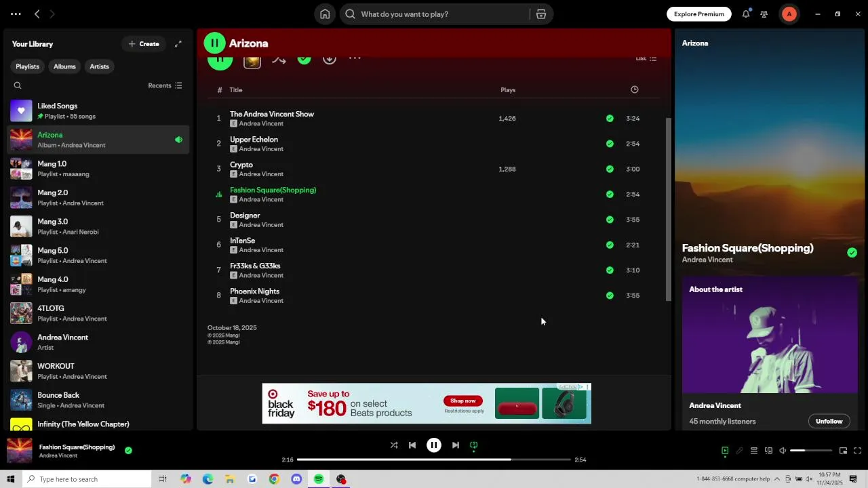Open Andrea Vincent link in player bar
This screenshot has width=868, height=488.
[58, 455]
